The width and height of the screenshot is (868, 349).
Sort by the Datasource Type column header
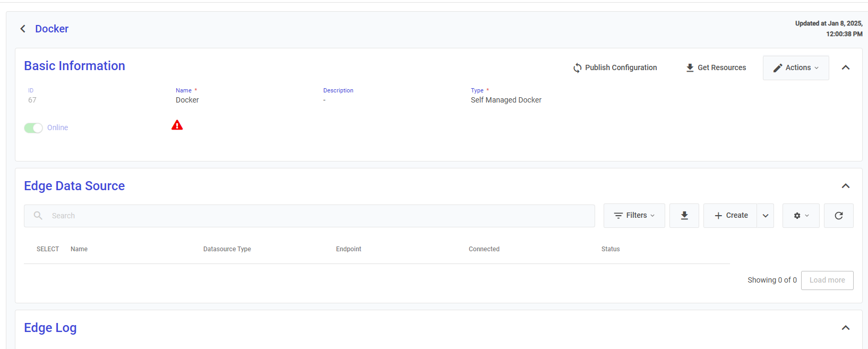[x=227, y=249]
